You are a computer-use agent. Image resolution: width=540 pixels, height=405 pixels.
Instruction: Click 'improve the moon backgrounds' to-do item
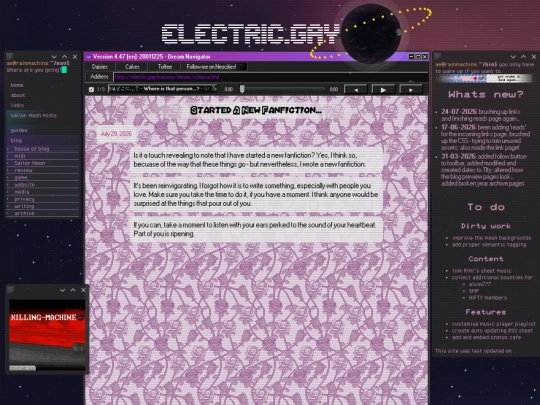(x=491, y=238)
